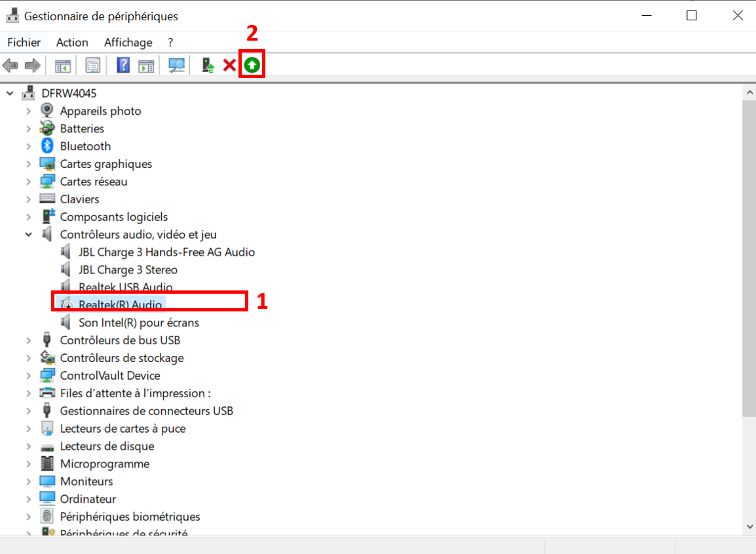This screenshot has height=554, width=756.
Task: Click the Properties toolbar icon
Action: tap(93, 66)
